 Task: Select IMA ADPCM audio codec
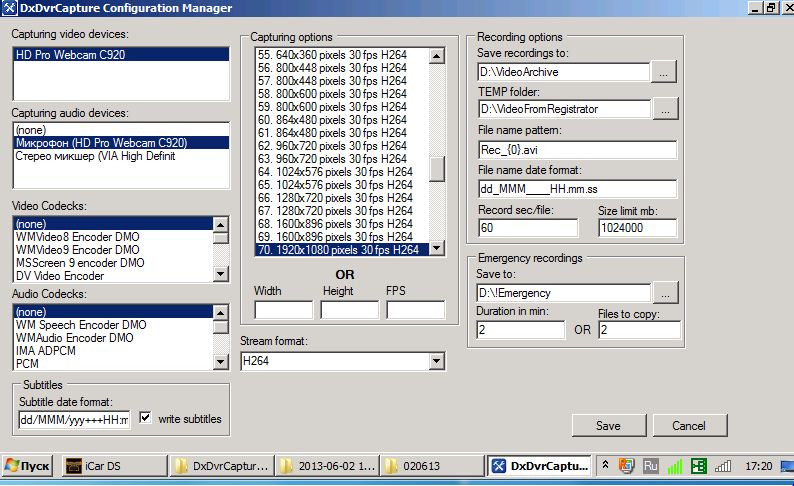coord(113,351)
